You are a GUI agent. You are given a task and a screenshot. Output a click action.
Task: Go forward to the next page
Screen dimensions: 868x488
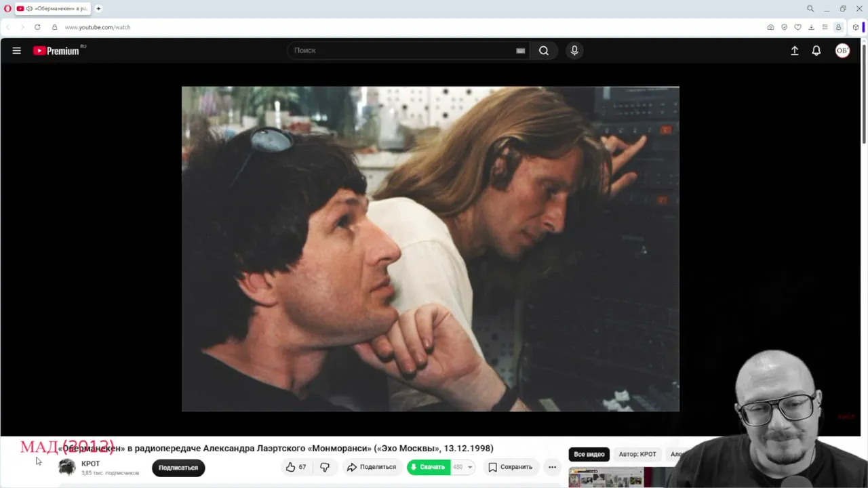22,27
